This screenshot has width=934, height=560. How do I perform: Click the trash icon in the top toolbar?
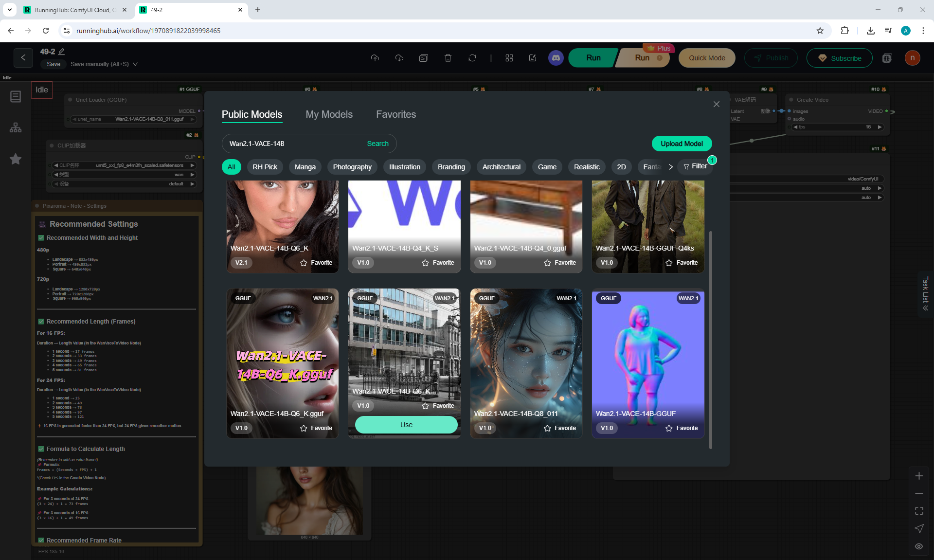[448, 58]
